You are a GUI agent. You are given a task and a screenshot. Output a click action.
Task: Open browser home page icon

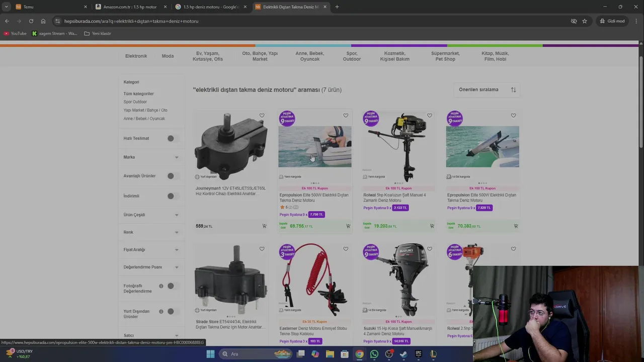(x=43, y=21)
